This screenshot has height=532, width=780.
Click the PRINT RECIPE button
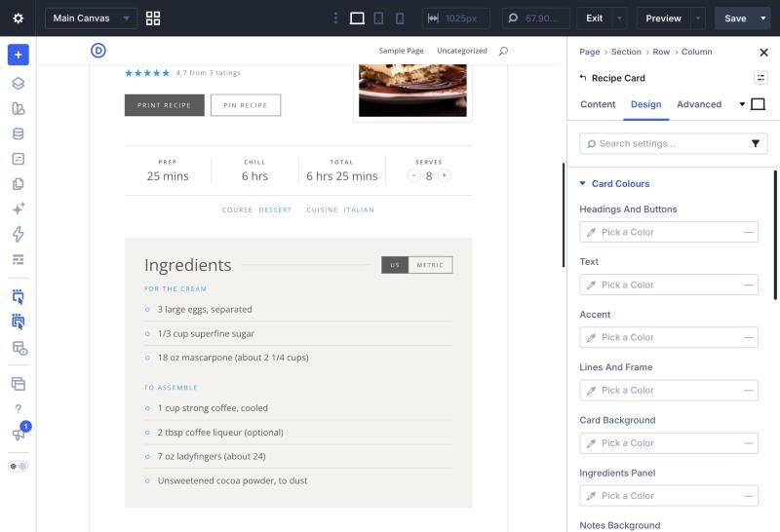164,105
